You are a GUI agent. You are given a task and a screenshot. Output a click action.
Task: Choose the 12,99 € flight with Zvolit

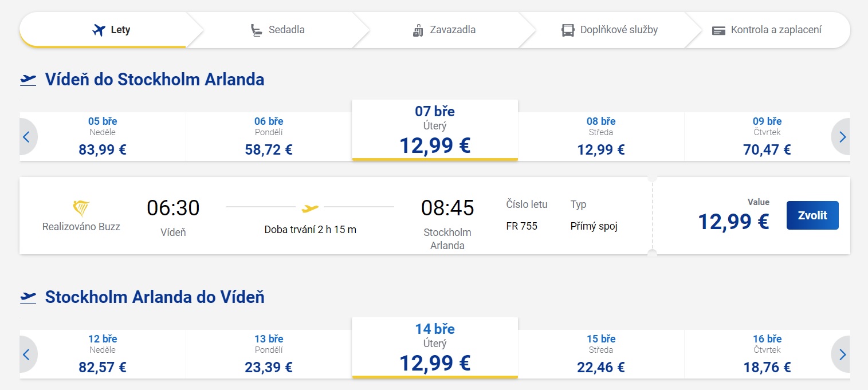pyautogui.click(x=812, y=215)
